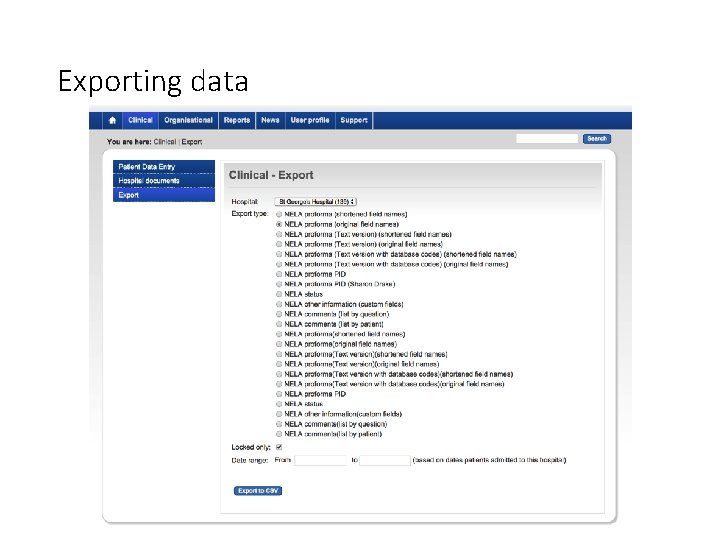Viewport: 720px width, 540px height.
Task: Choose first Text version (original field names) radio
Action: [x=279, y=244]
